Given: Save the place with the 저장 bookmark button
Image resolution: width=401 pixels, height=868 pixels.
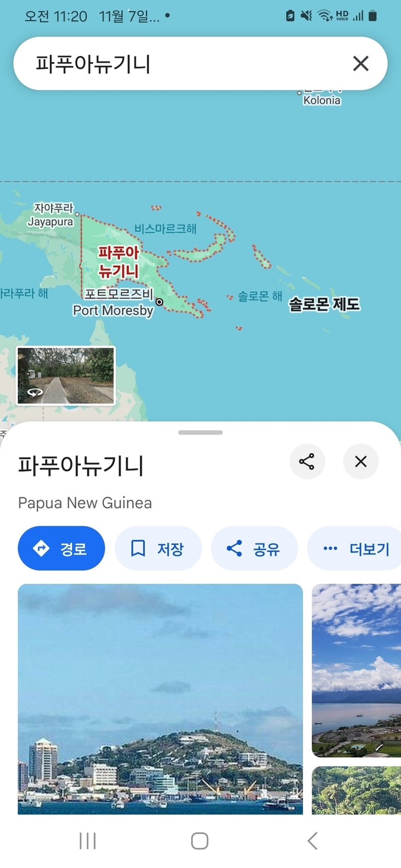Looking at the screenshot, I should pyautogui.click(x=158, y=548).
